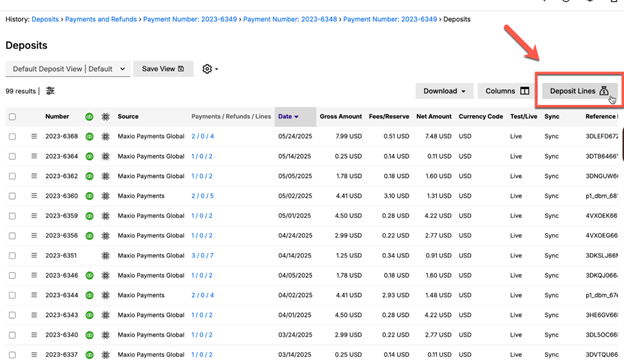
Task: Open the Columns chooser button
Action: coord(507,91)
